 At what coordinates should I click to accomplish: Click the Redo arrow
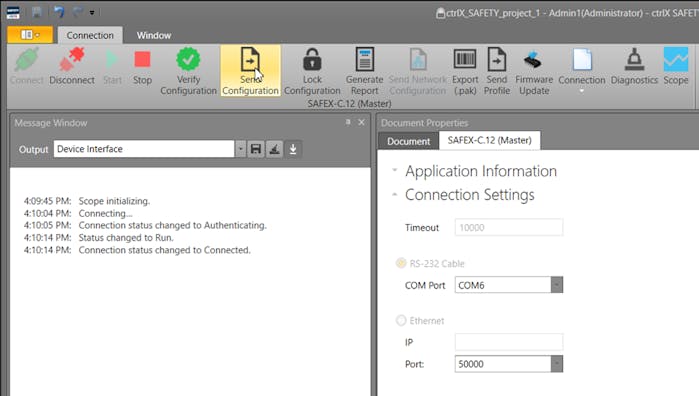[78, 12]
